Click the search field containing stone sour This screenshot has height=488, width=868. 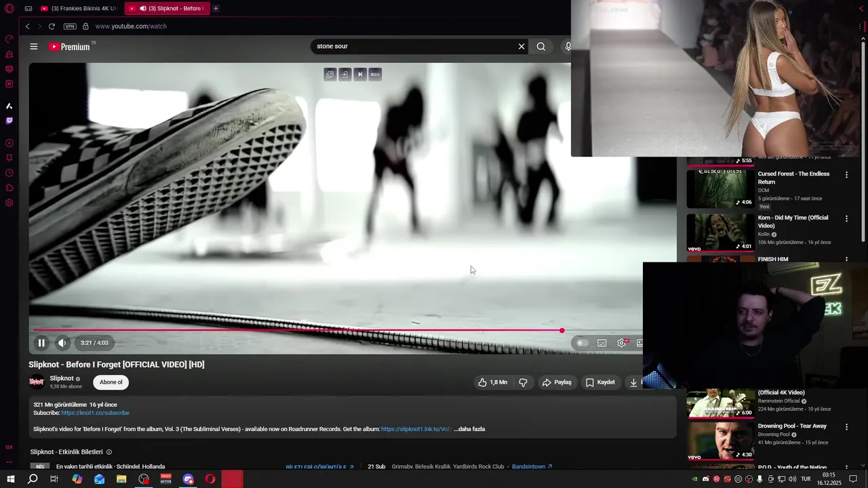tap(414, 47)
